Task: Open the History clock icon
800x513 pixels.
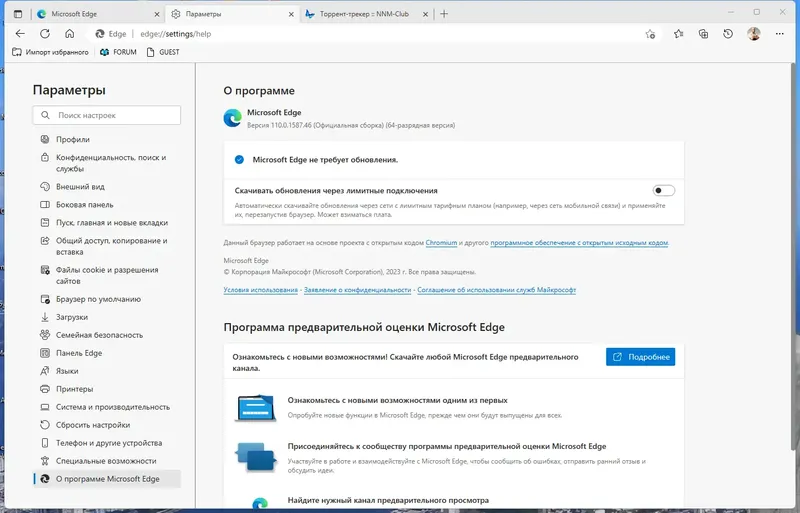Action: click(x=728, y=34)
